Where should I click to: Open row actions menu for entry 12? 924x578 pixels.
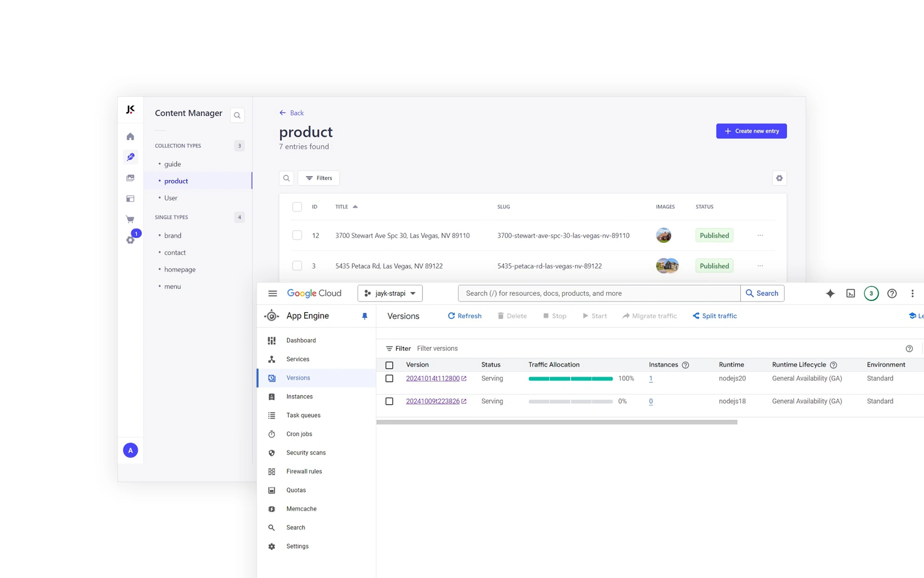760,235
